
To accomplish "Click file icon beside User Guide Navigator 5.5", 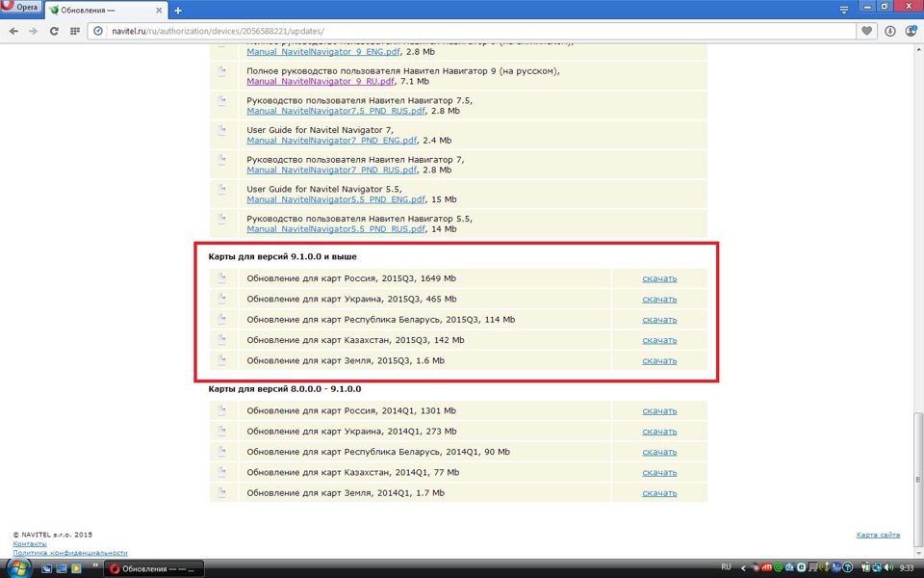I will pyautogui.click(x=222, y=190).
